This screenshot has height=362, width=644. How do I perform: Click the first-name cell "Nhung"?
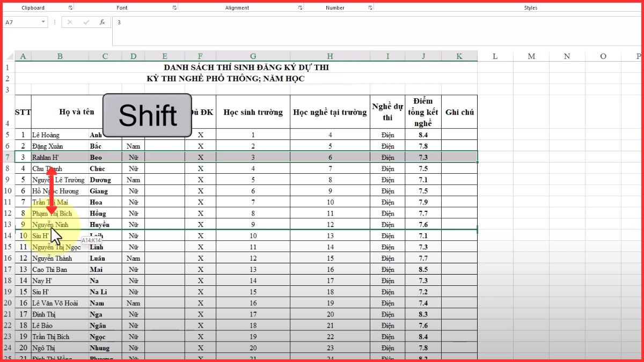(x=105, y=348)
